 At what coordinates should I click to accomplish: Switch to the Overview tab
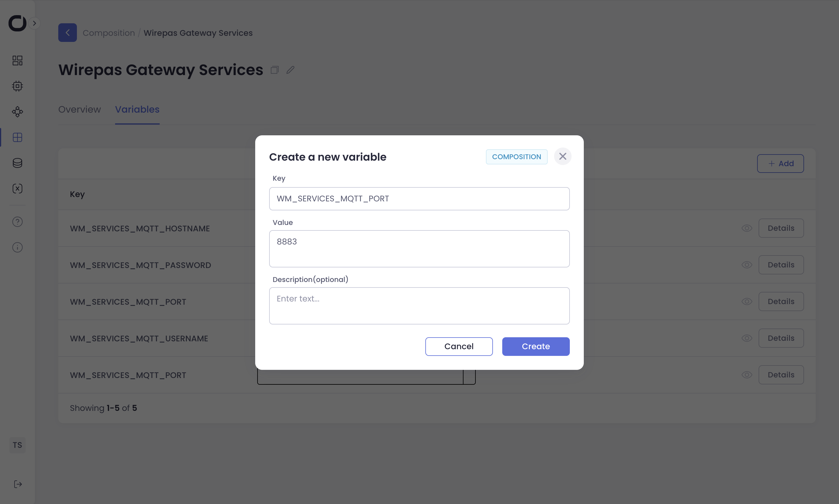pyautogui.click(x=80, y=109)
